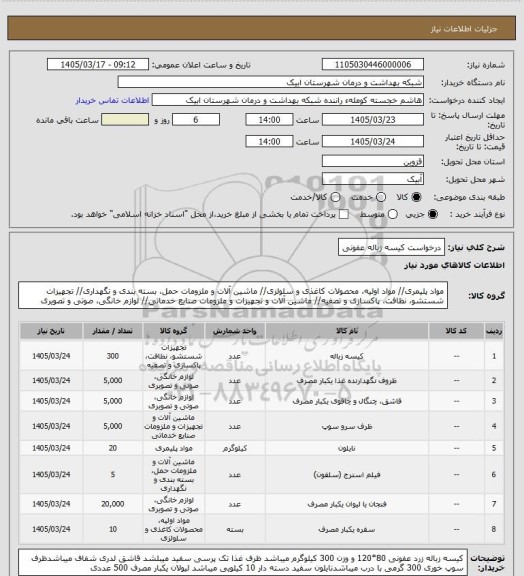Click the تعداد / مقدار column header

pyautogui.click(x=112, y=331)
